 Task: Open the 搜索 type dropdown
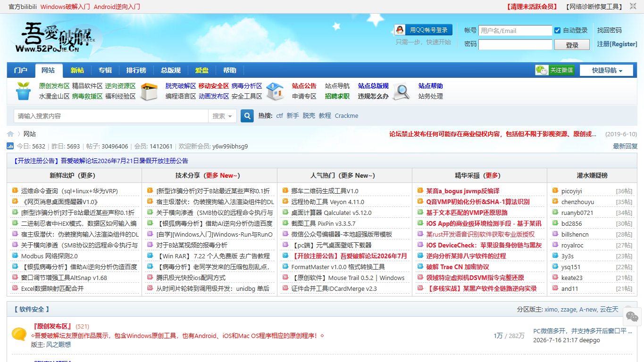(222, 116)
